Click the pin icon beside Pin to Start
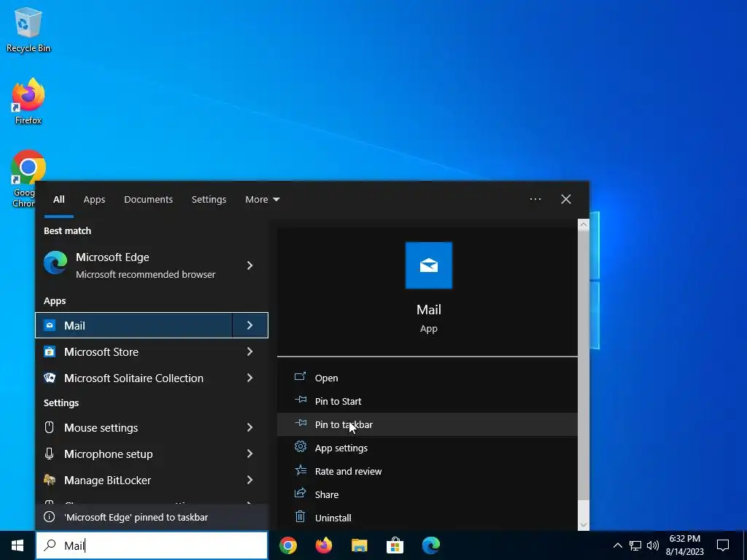This screenshot has width=747, height=560. pyautogui.click(x=300, y=400)
